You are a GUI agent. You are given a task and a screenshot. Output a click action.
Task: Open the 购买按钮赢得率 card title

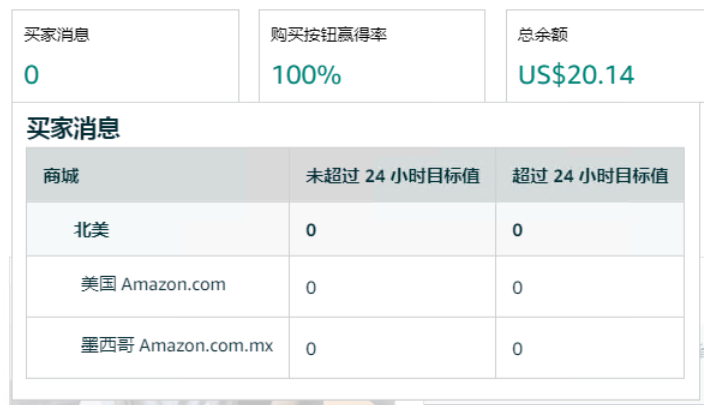point(329,35)
